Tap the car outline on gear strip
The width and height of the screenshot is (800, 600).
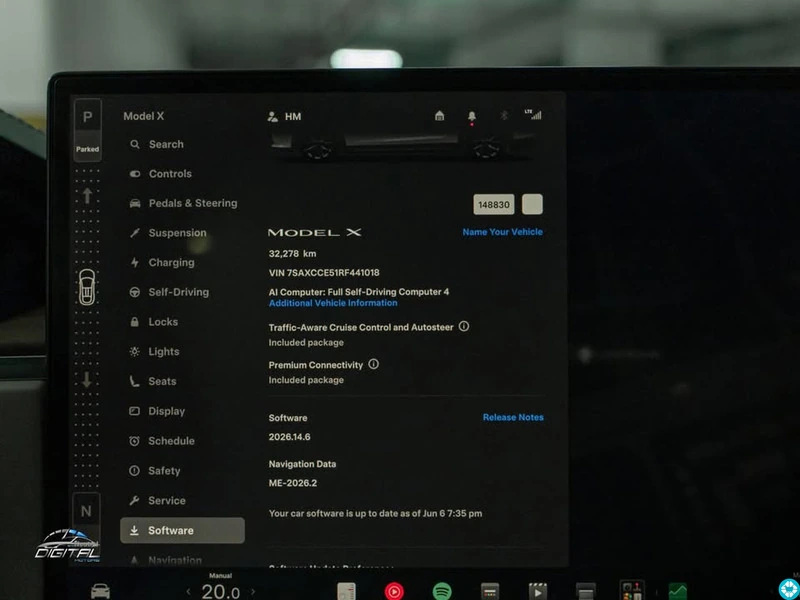(87, 287)
